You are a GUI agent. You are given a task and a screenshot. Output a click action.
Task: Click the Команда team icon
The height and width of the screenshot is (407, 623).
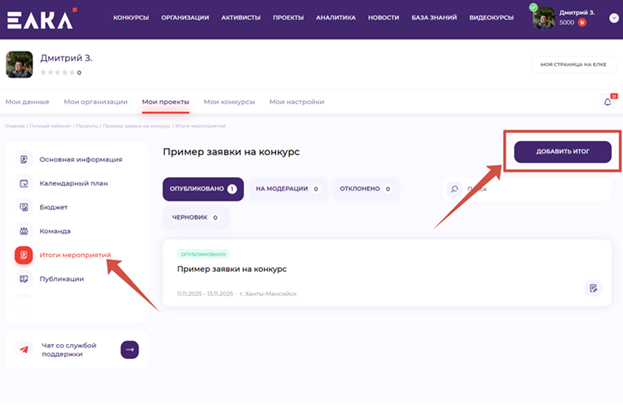point(24,231)
